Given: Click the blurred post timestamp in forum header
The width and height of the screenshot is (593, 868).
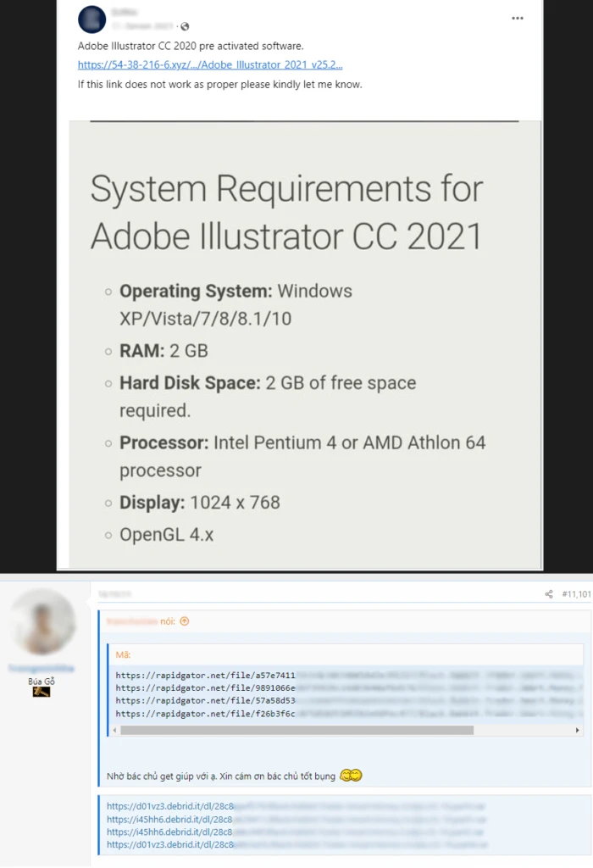Looking at the screenshot, I should click(114, 594).
